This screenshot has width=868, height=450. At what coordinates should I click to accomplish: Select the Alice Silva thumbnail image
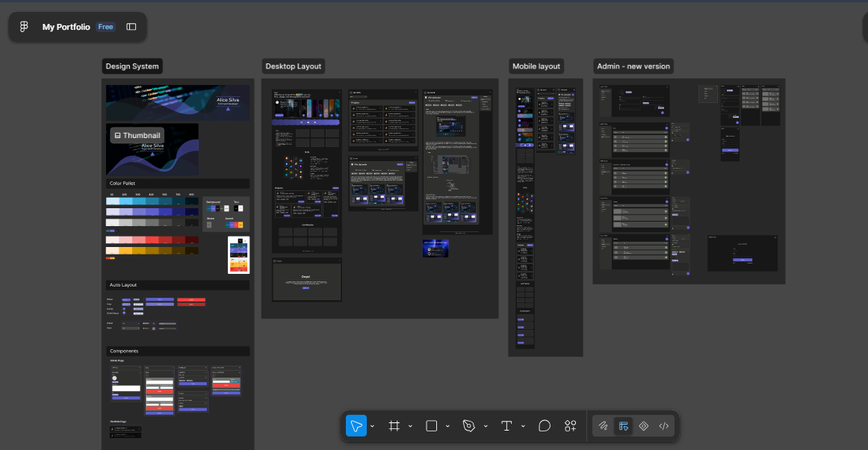point(152,150)
